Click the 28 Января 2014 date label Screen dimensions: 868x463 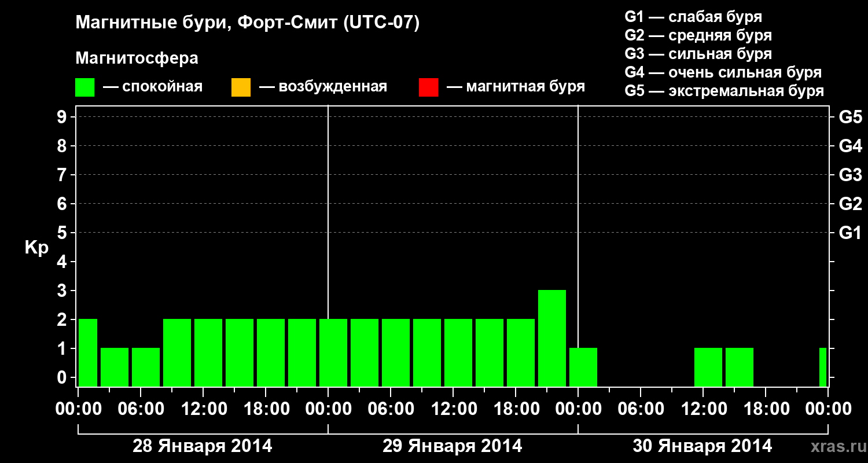pos(203,446)
